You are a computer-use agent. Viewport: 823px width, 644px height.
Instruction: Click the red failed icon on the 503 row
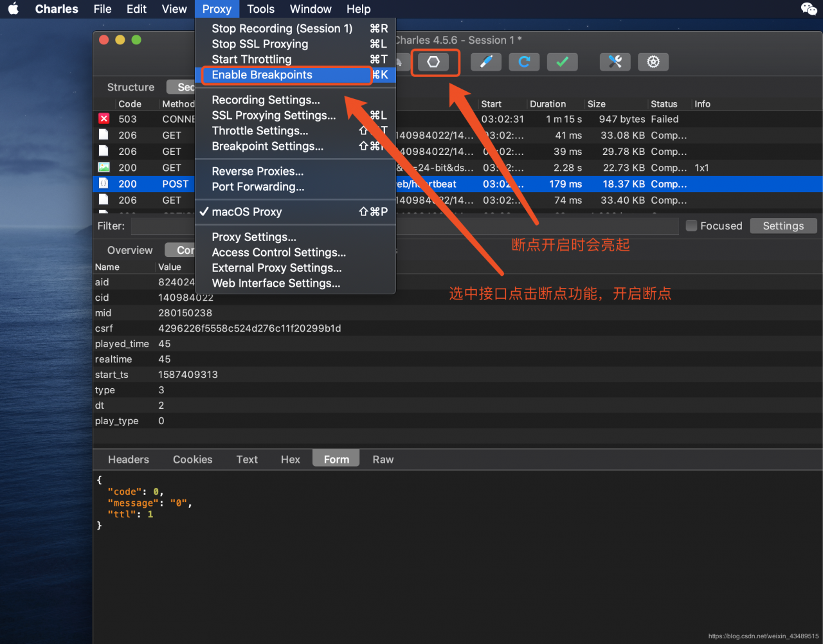(x=104, y=119)
